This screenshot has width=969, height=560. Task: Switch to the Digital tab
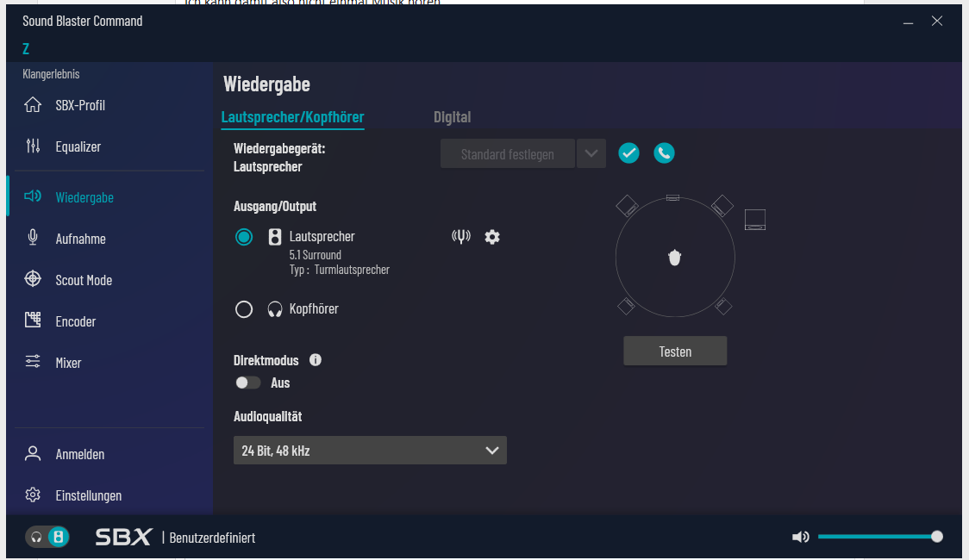pyautogui.click(x=452, y=116)
